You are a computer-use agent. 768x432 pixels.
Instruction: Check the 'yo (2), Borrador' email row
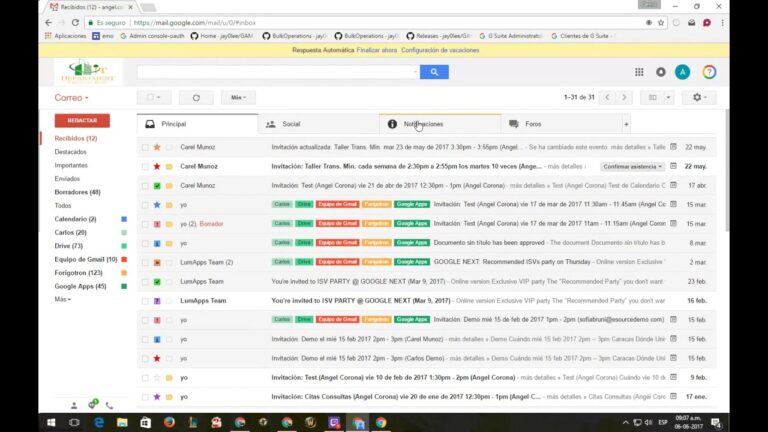click(x=145, y=224)
